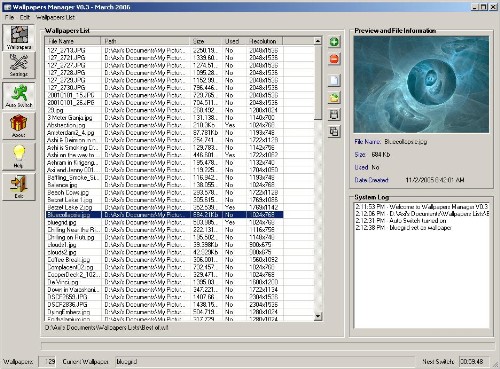Viewport: 500px width, 369px height.
Task: Click the save list floppy icon
Action: coord(334,115)
